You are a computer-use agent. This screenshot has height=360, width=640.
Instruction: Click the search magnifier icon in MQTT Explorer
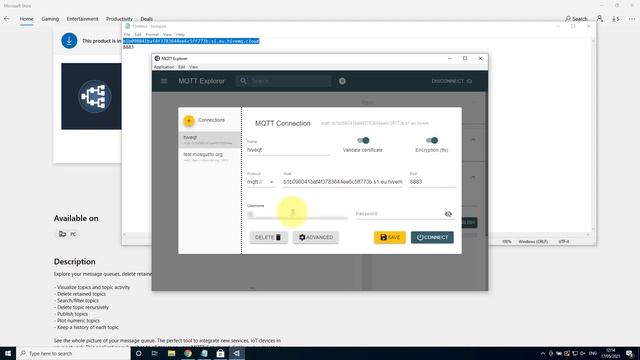tap(243, 81)
